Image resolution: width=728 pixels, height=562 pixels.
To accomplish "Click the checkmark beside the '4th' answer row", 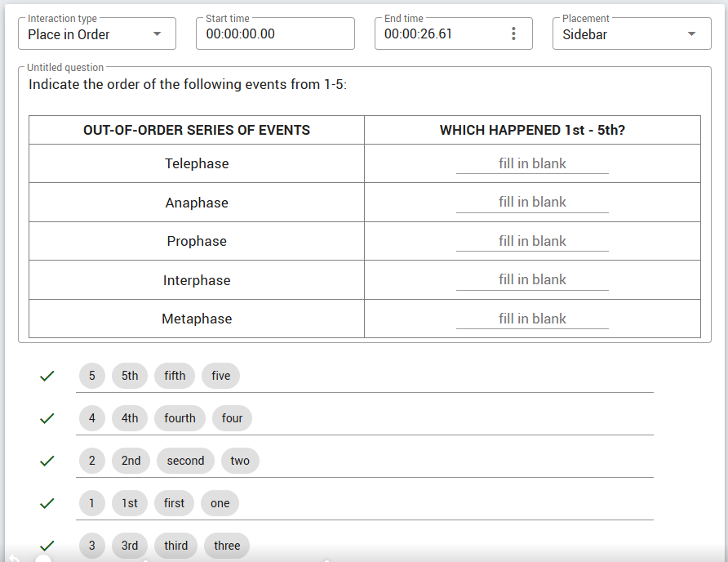I will click(x=47, y=418).
